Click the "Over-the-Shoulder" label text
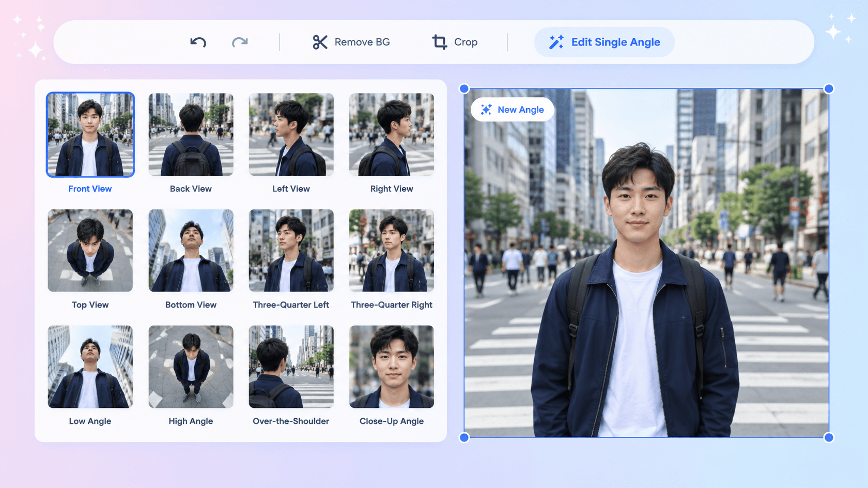The image size is (868, 488). [291, 421]
